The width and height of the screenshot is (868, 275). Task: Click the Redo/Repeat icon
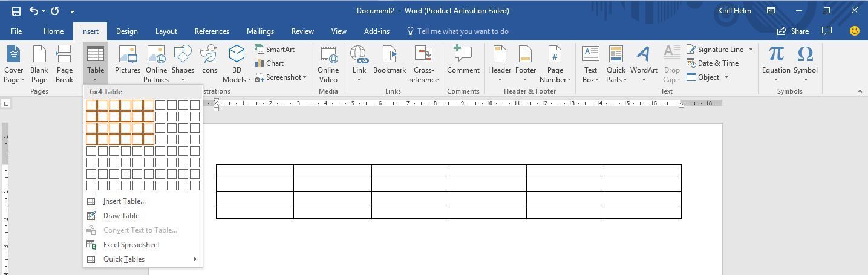(55, 11)
